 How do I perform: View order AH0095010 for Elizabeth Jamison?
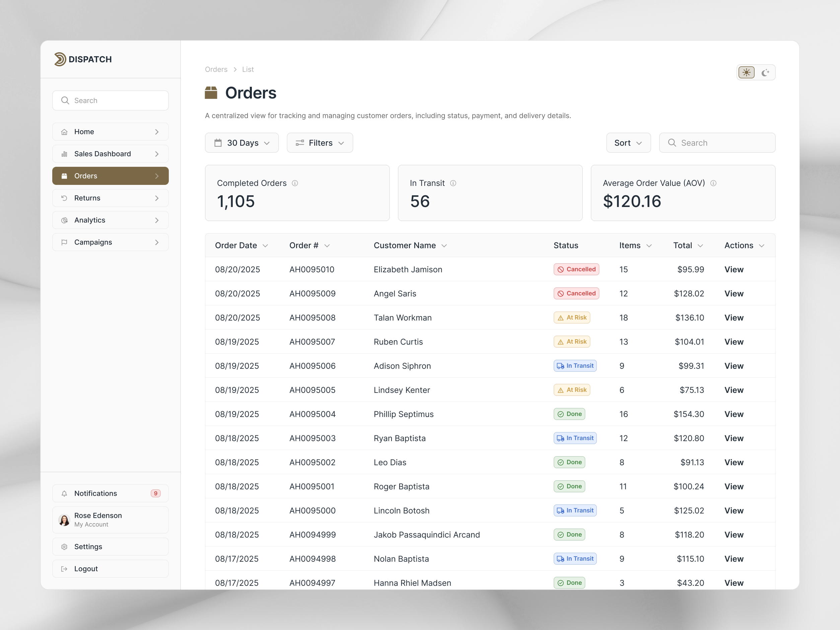(x=733, y=269)
